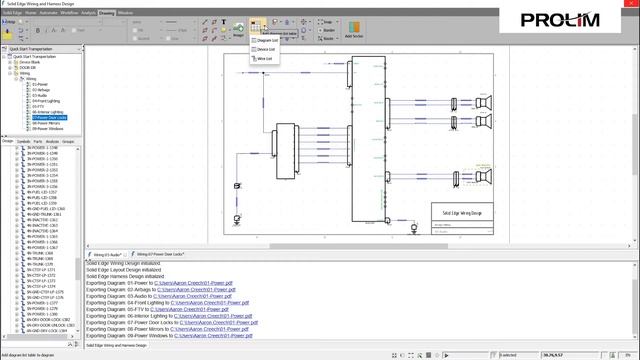Click the search icon below the design list
640x360 pixels.
click(70, 344)
